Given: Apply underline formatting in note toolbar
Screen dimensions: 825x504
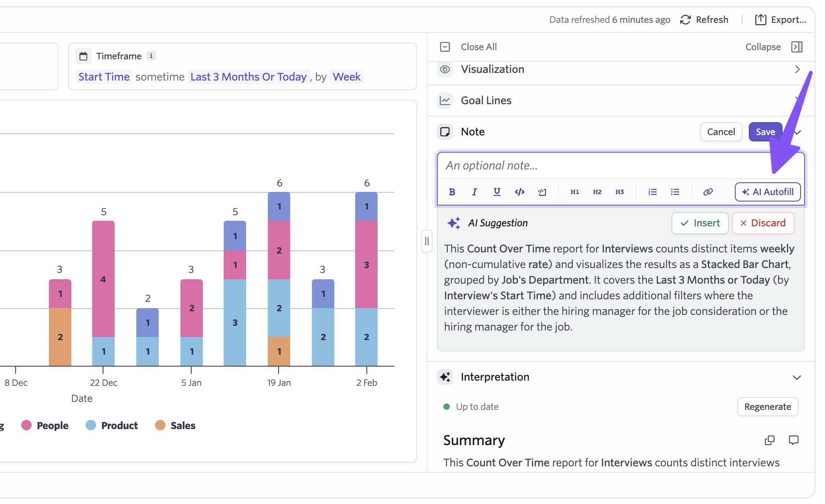Looking at the screenshot, I should [497, 192].
